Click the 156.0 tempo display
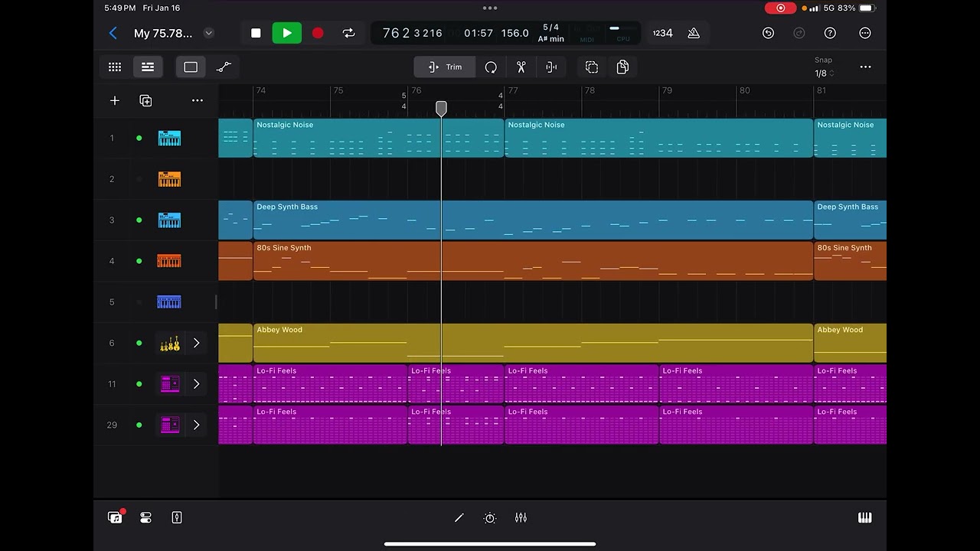The image size is (980, 551). click(515, 33)
